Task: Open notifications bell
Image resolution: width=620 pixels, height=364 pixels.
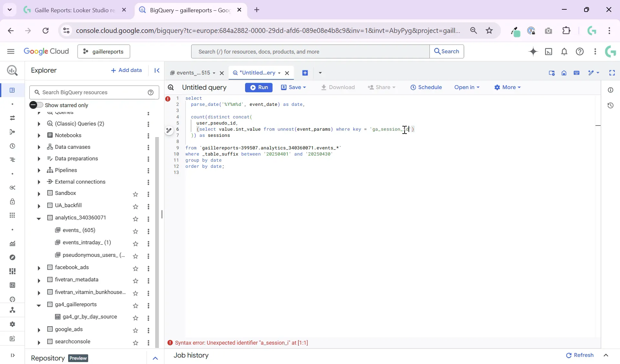Action: 564,51
